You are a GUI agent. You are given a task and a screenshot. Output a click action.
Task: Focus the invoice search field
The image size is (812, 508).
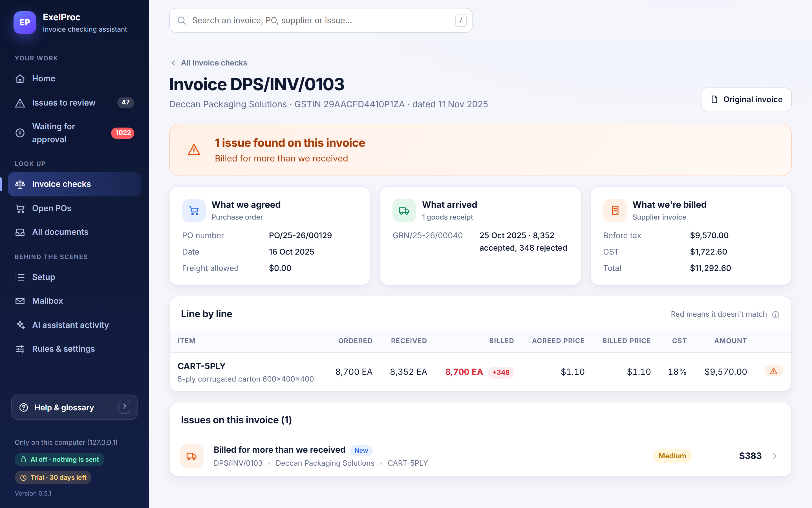[x=321, y=21]
